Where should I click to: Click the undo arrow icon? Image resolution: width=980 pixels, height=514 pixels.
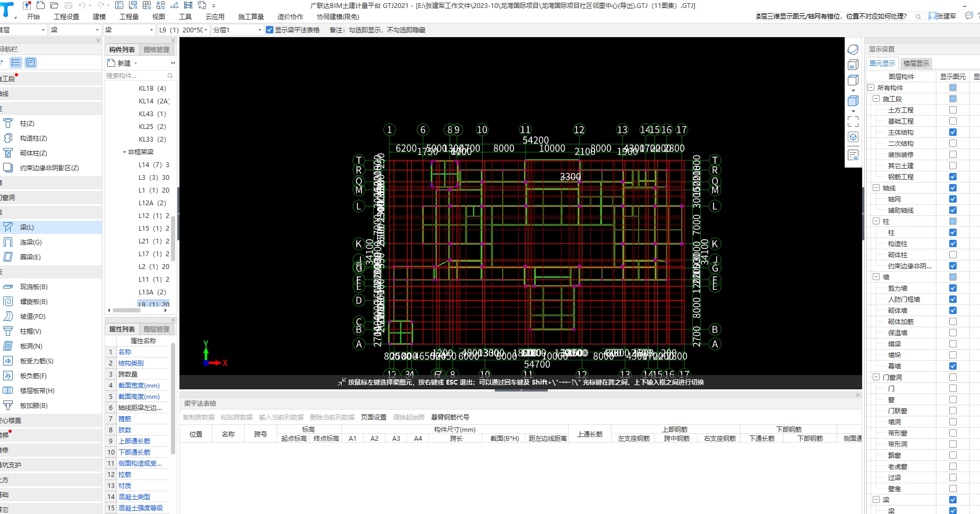(x=82, y=5)
